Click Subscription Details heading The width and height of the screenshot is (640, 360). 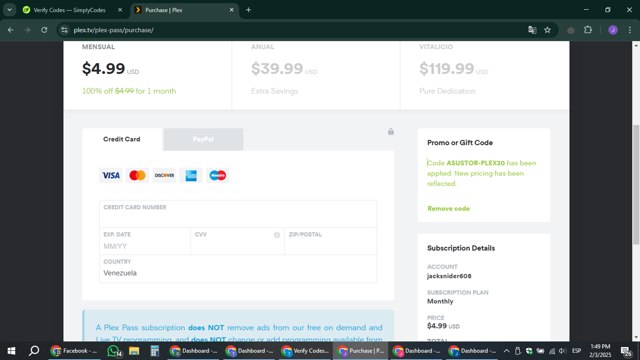coord(461,248)
